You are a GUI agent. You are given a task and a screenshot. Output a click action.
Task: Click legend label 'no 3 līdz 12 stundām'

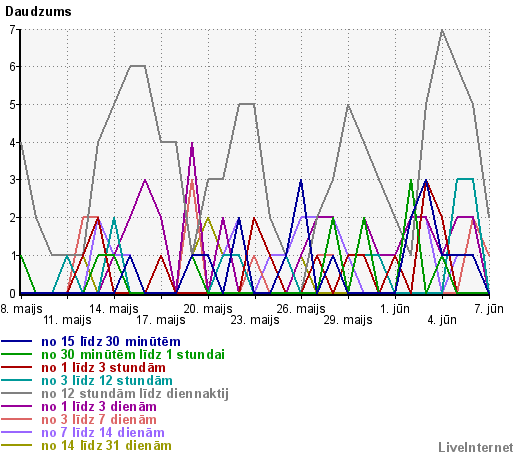click(107, 381)
